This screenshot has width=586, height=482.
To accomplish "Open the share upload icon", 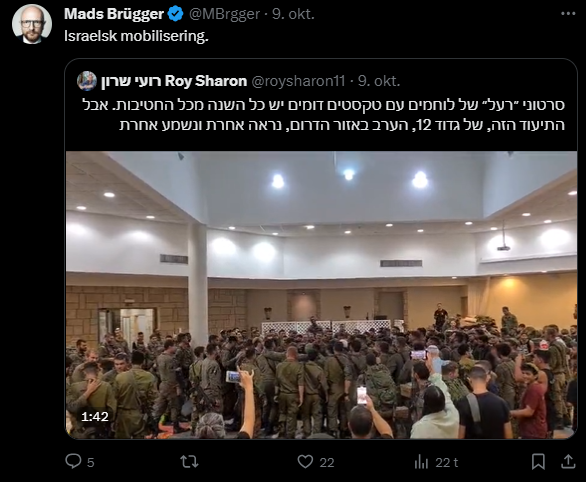I will 568,461.
